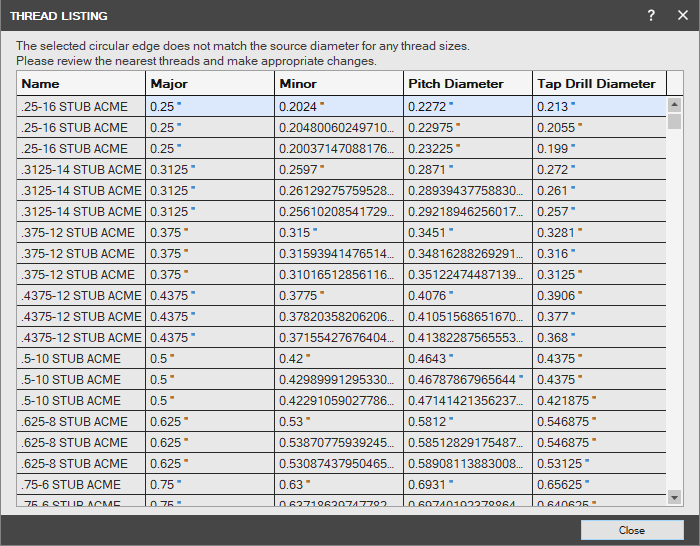This screenshot has width=700, height=546.
Task: Select the Pitch Diameter 0.4076" cell
Action: tap(468, 296)
